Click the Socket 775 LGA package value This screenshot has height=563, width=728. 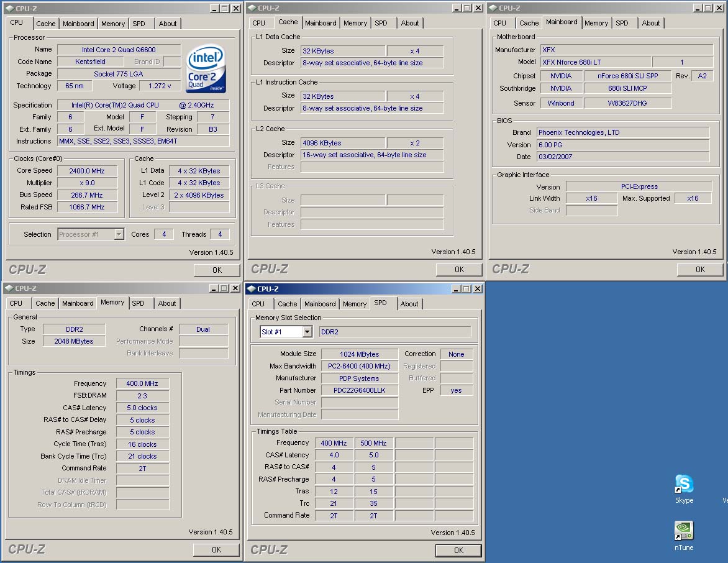(119, 74)
